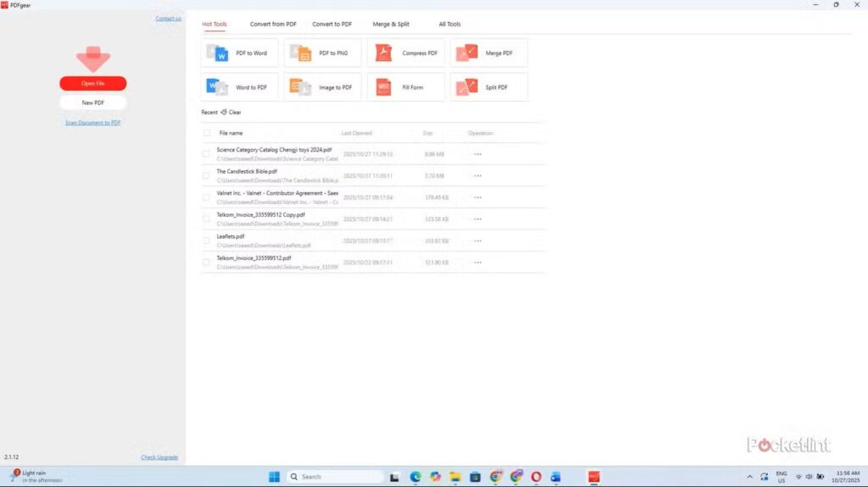Go to the Merge & Split tab
The height and width of the screenshot is (487, 868).
click(391, 25)
